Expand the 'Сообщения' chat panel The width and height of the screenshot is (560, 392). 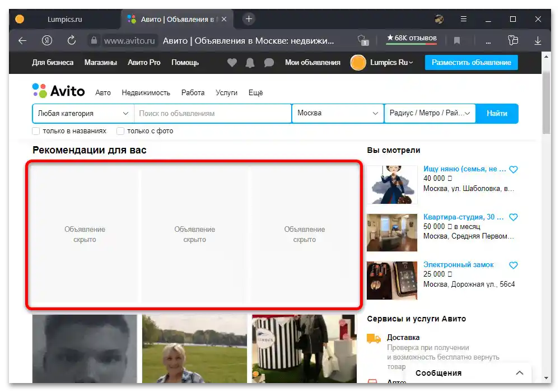click(x=520, y=373)
